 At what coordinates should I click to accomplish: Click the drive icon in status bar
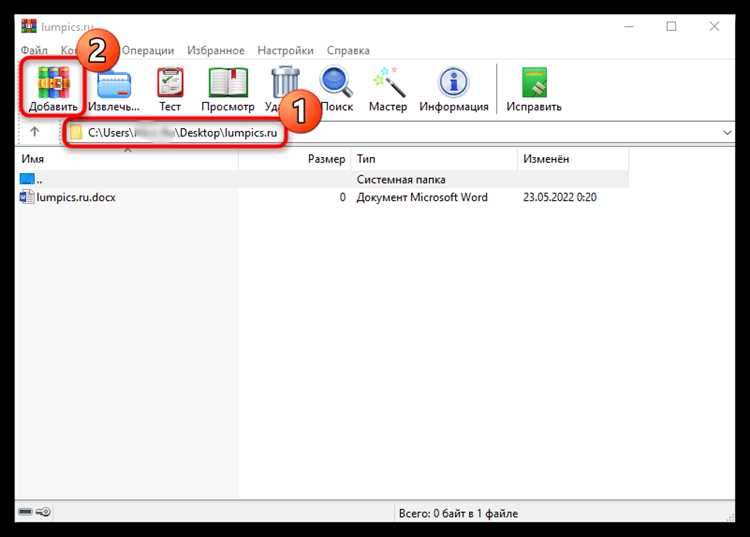(x=25, y=512)
